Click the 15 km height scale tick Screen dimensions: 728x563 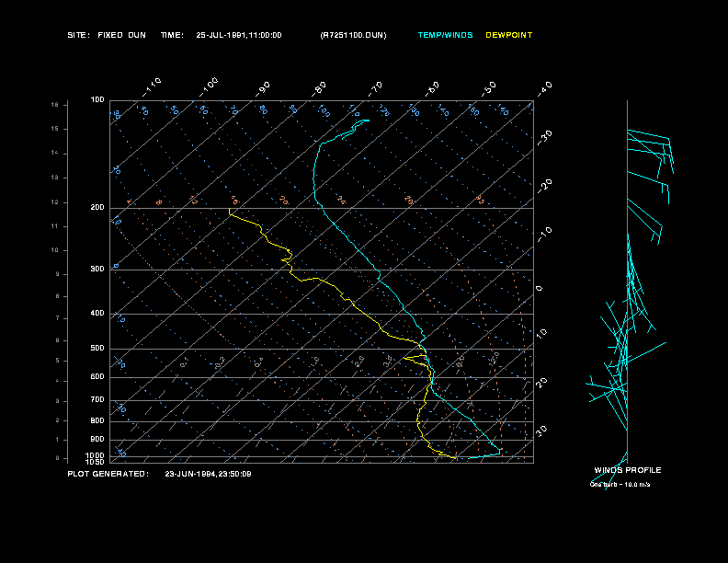click(x=55, y=129)
